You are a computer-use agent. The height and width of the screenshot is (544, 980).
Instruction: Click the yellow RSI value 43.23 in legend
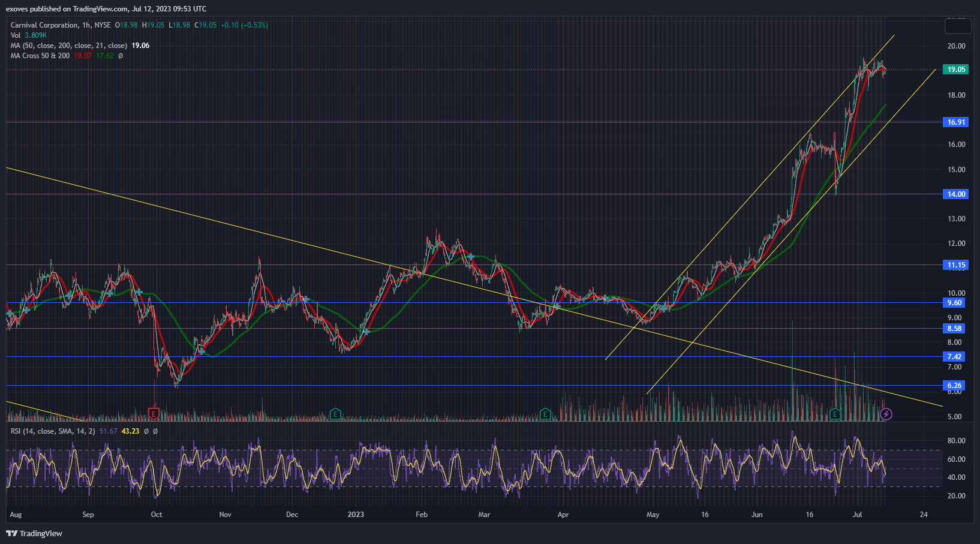[130, 431]
